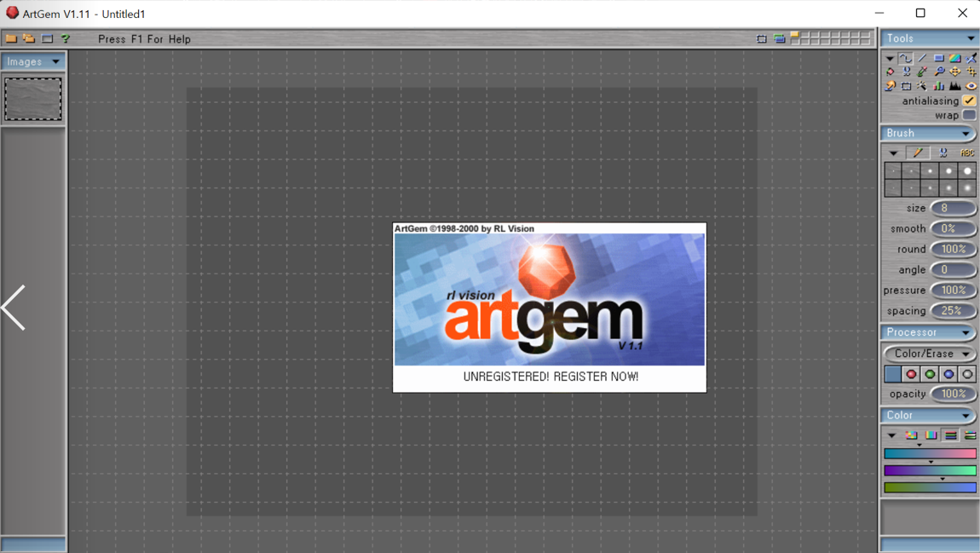Select the largest soft brush preset
The width and height of the screenshot is (980, 553).
(x=967, y=187)
